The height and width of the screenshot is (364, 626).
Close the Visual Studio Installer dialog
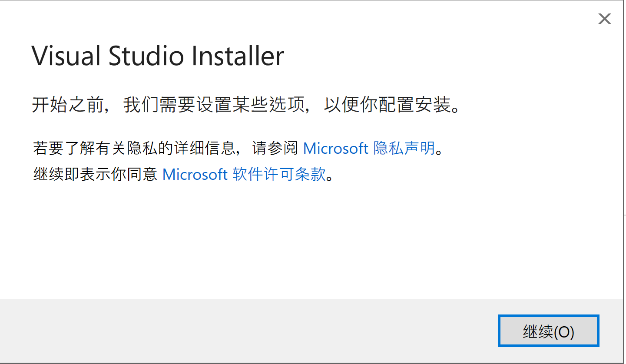[x=604, y=19]
